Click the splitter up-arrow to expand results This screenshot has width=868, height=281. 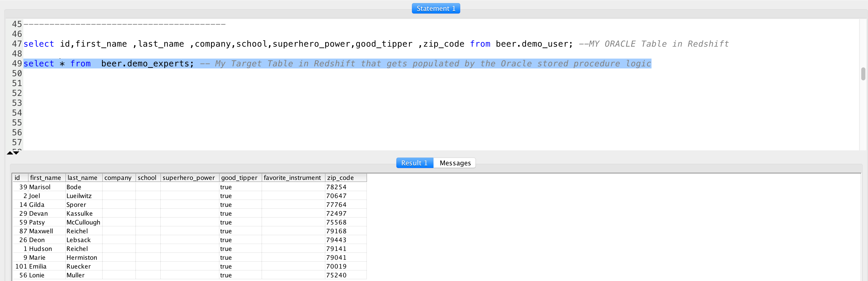tap(10, 153)
